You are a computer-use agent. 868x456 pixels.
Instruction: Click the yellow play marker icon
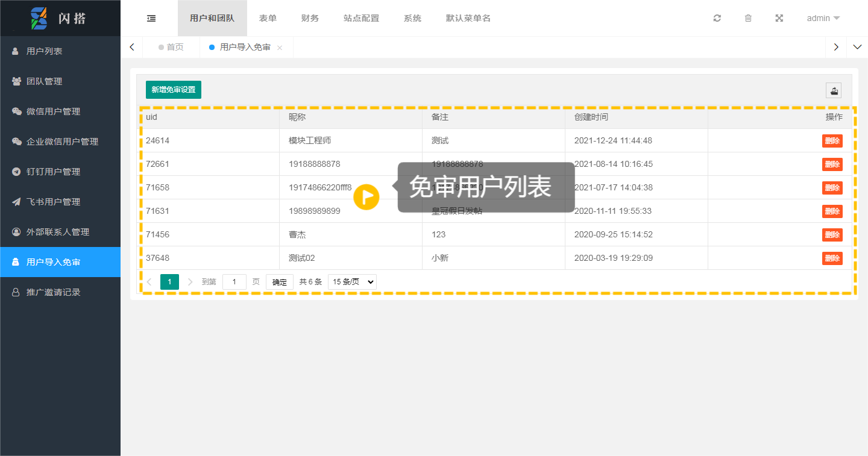click(x=366, y=197)
